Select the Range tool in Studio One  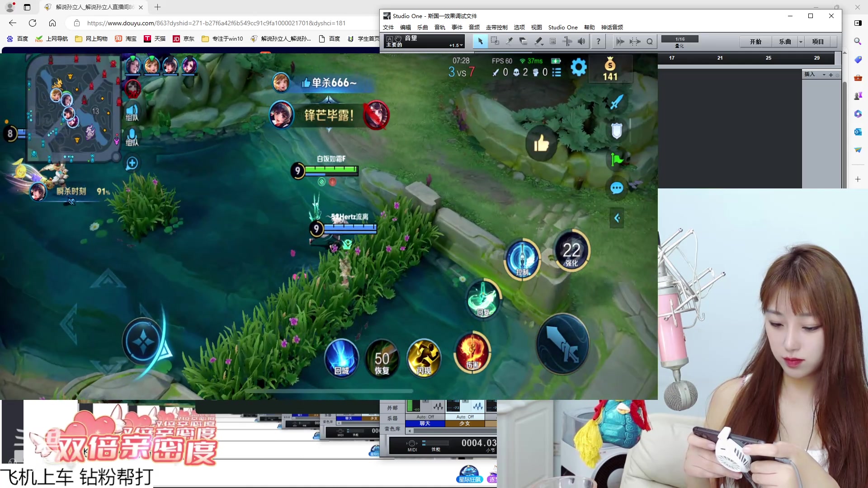click(495, 42)
